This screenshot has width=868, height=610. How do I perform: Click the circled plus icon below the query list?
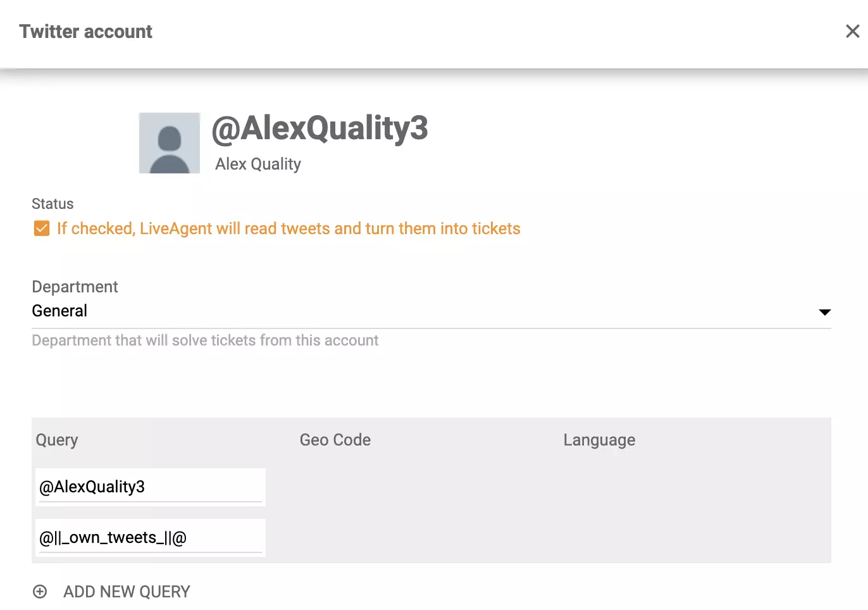pyautogui.click(x=40, y=591)
